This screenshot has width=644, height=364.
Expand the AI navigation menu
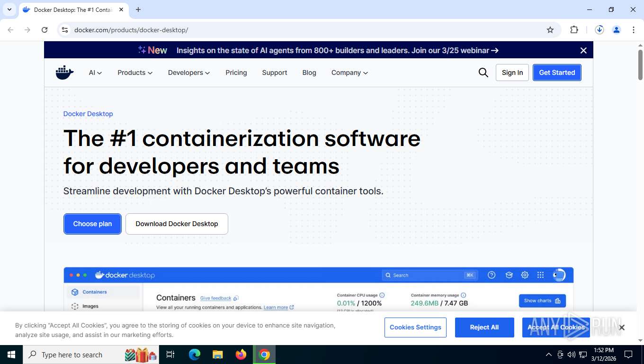tap(95, 73)
